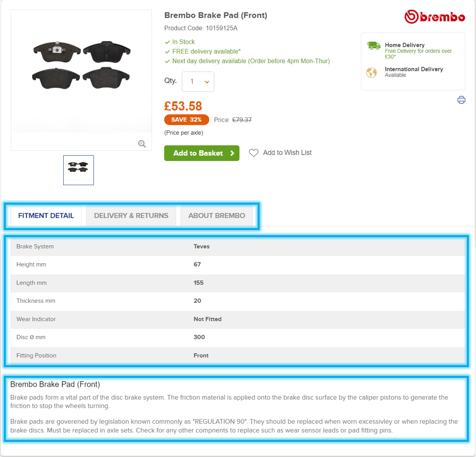Click the magnifier zoom icon on product image
The height and width of the screenshot is (457, 476).
click(x=142, y=144)
